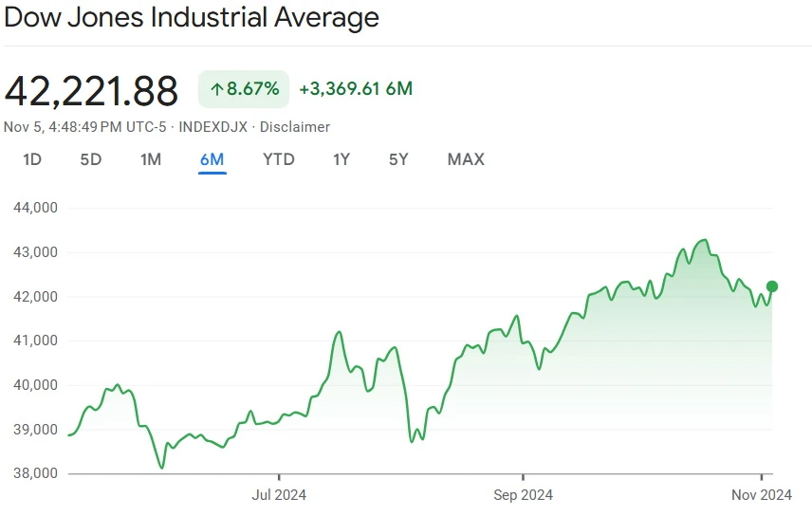
Task: Click the Nov 2024 axis label
Action: pyautogui.click(x=762, y=495)
